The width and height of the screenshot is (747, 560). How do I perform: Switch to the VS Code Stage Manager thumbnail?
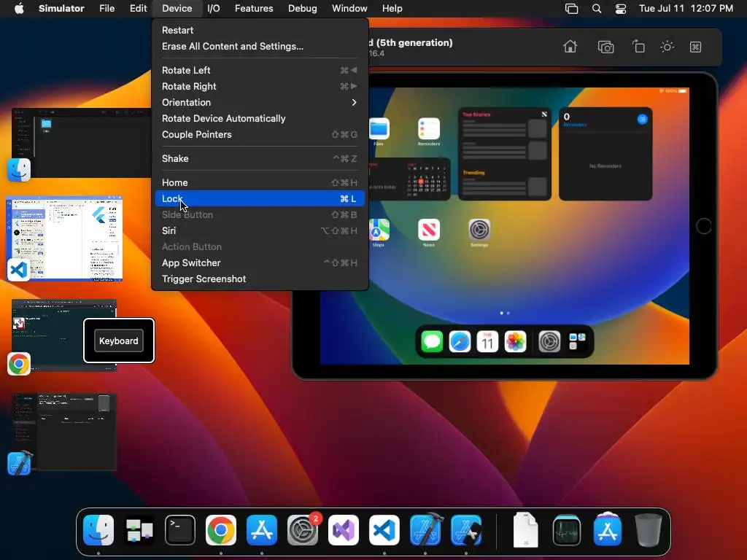[x=64, y=238]
